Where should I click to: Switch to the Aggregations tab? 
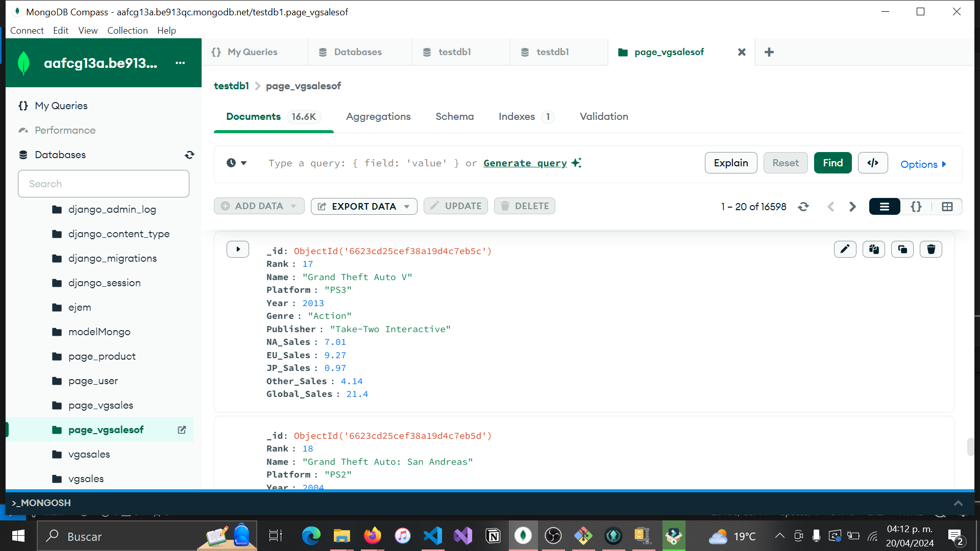pos(378,116)
